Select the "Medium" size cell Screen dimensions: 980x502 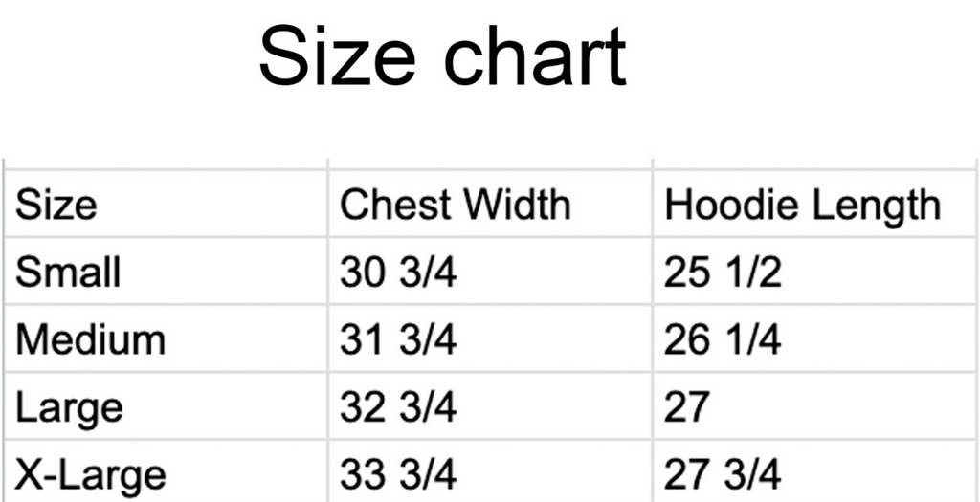coord(91,340)
